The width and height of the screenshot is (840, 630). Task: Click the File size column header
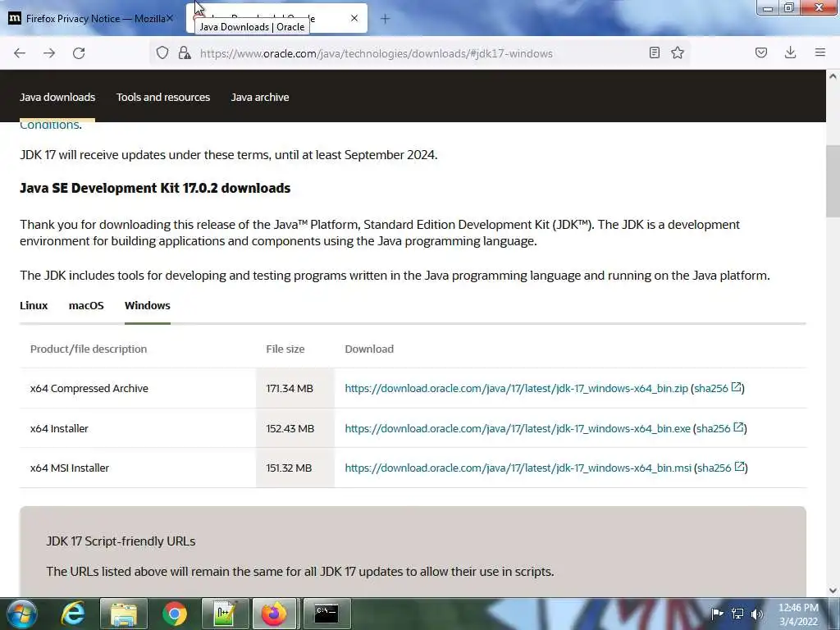(x=285, y=349)
